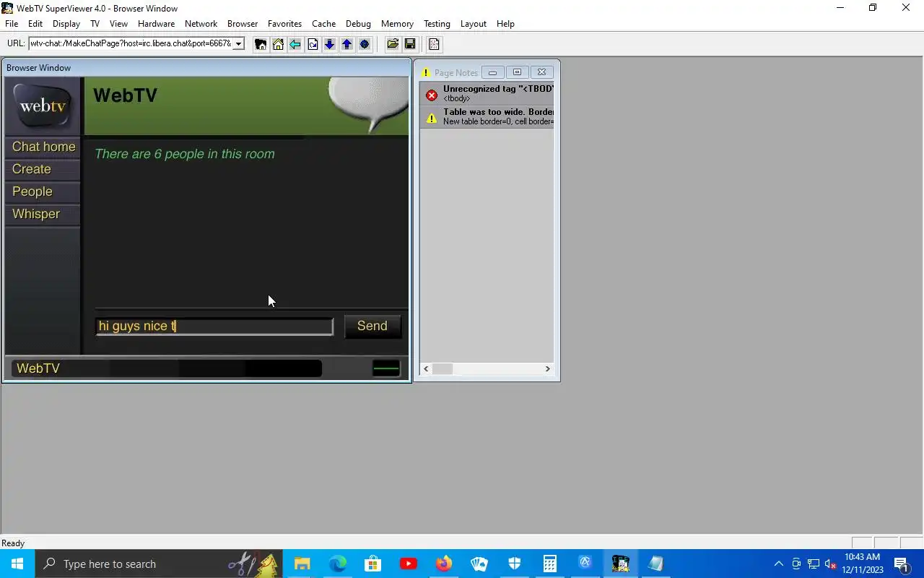Click the chat message input field
This screenshot has height=578, width=924.
point(214,326)
